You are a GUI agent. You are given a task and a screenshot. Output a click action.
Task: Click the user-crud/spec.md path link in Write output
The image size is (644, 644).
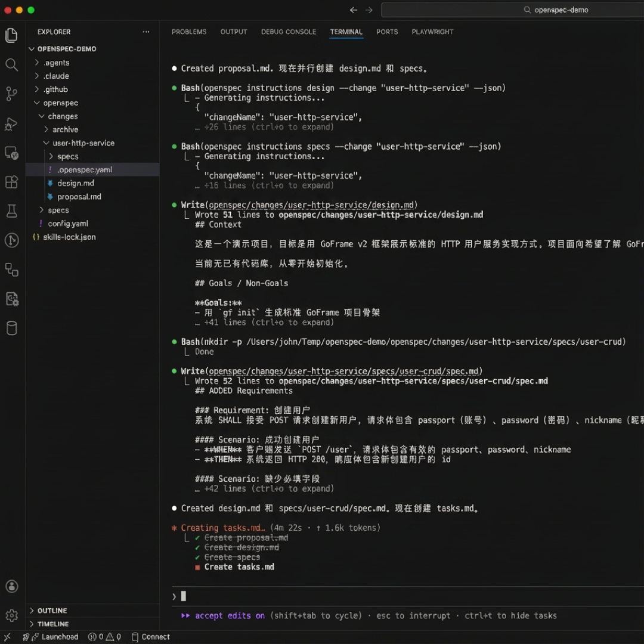coord(343,371)
